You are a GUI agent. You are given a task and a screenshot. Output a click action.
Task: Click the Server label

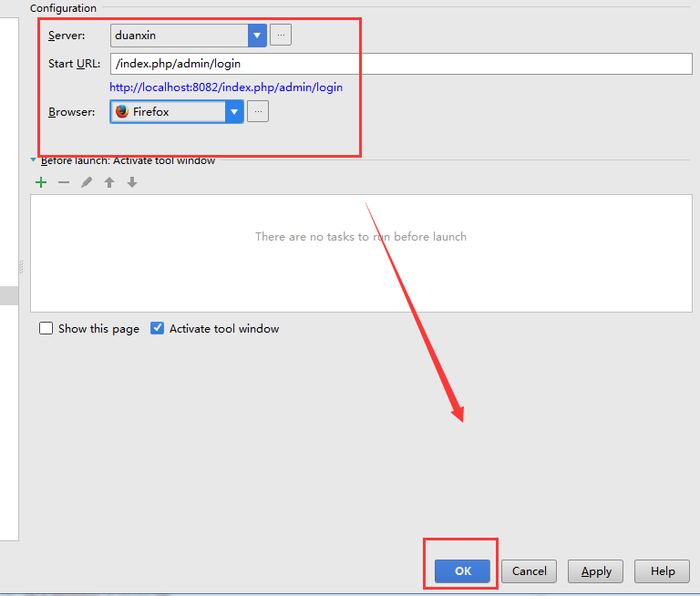tap(67, 36)
